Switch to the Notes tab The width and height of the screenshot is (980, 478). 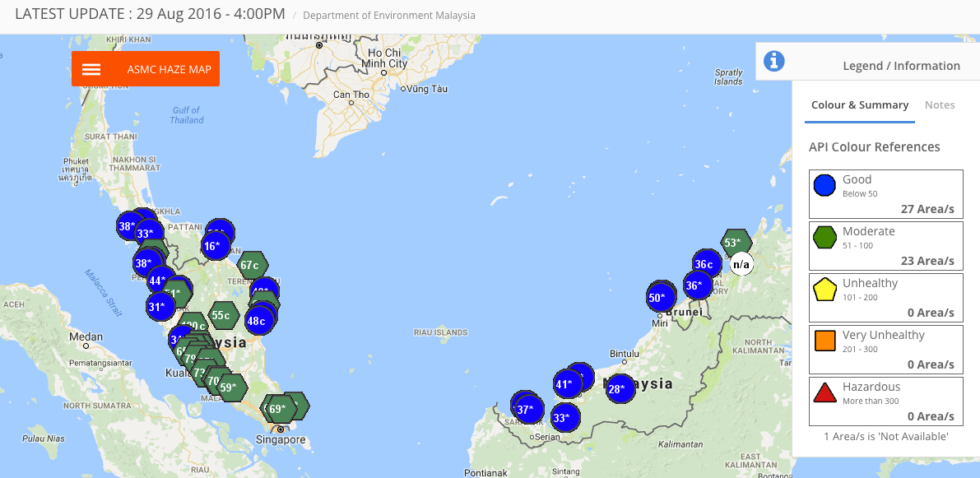pyautogui.click(x=940, y=105)
